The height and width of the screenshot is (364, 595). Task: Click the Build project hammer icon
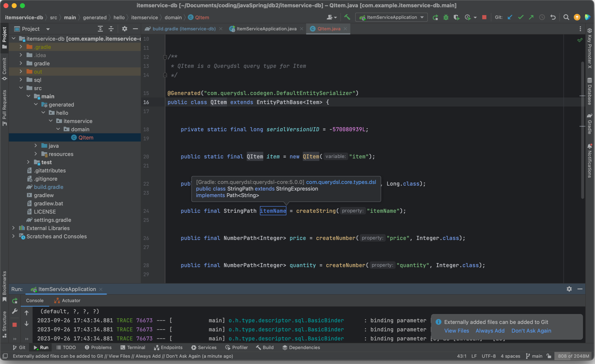point(347,17)
